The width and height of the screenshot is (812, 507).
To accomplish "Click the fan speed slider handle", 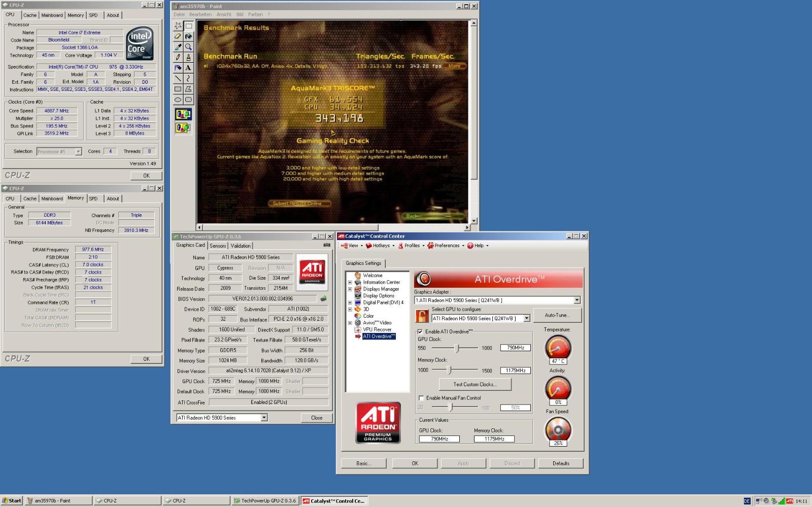I will coord(450,407).
